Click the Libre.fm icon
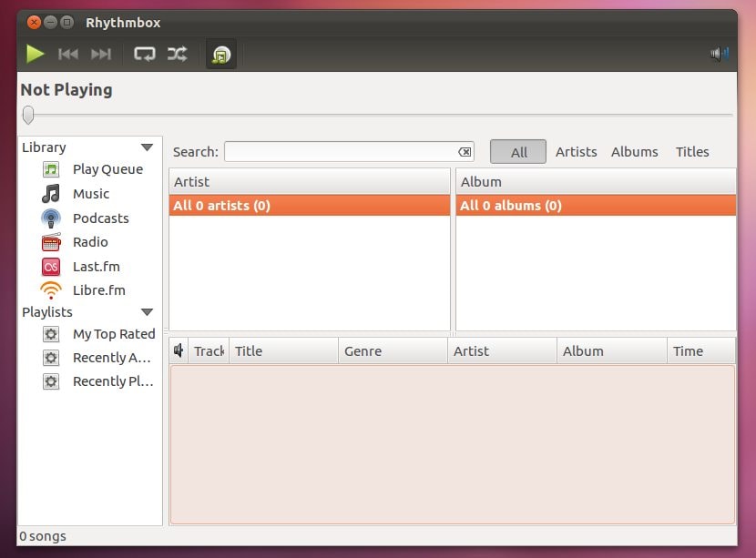This screenshot has height=558, width=756. pos(51,290)
